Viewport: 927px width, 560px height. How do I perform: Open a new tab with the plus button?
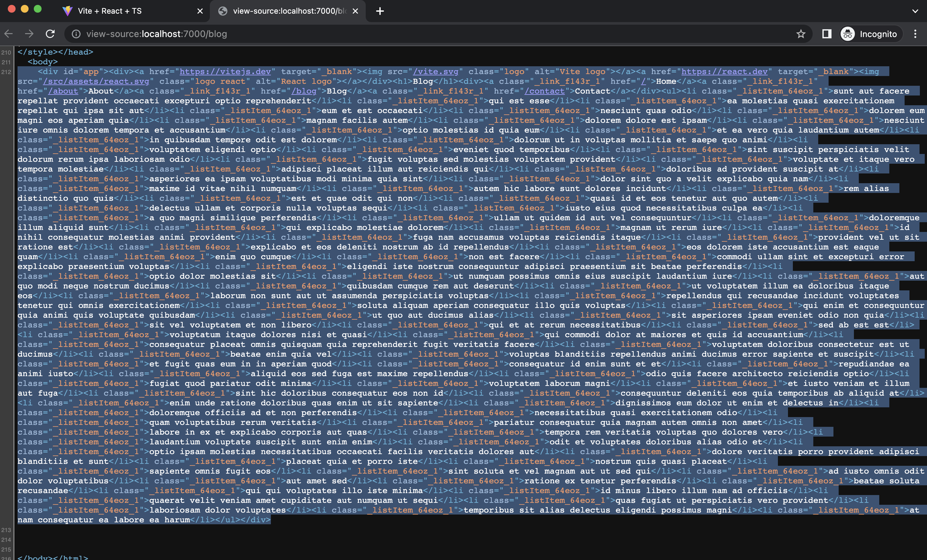[x=380, y=11]
